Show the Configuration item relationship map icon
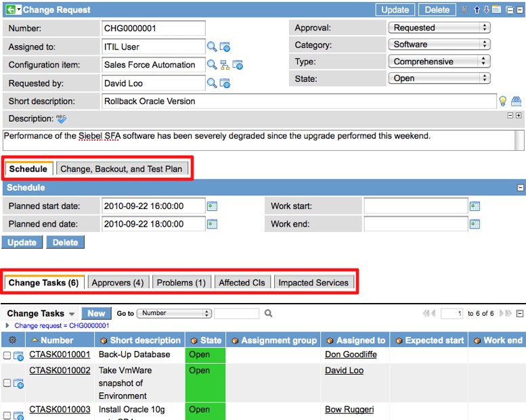Screen dimensions: 526x420 click(x=224, y=65)
